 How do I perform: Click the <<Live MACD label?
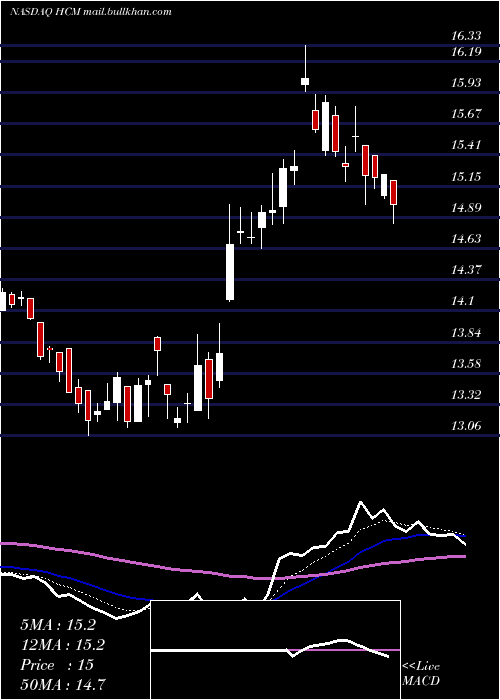pos(421,673)
